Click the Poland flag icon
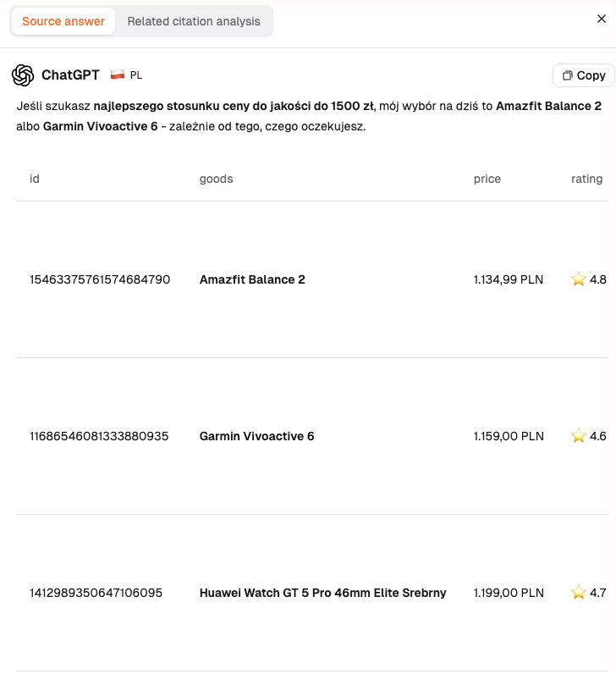Viewport: 616px width, 674px height. tap(118, 75)
